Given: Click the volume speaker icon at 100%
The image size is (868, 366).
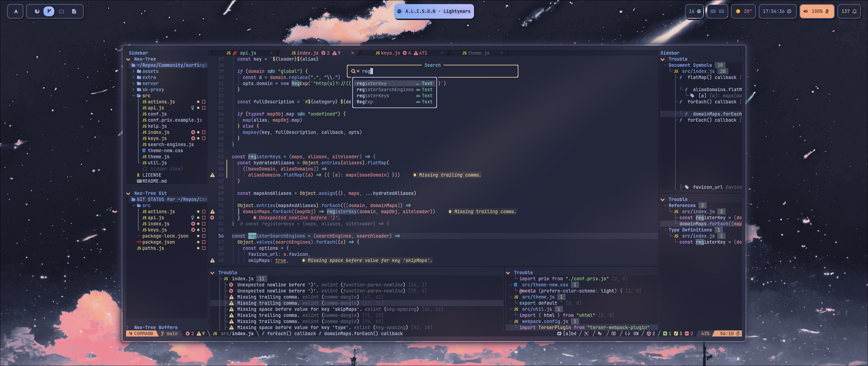Looking at the screenshot, I should [806, 11].
